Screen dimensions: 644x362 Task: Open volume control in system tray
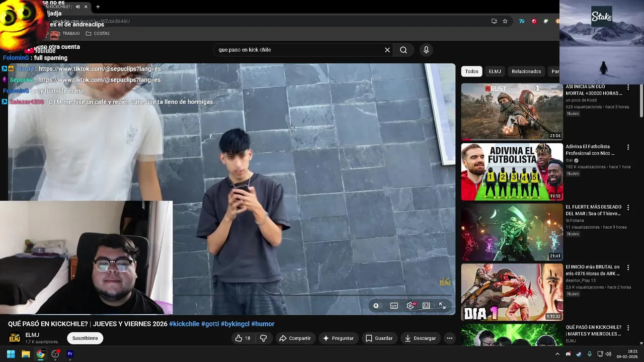coord(608,354)
